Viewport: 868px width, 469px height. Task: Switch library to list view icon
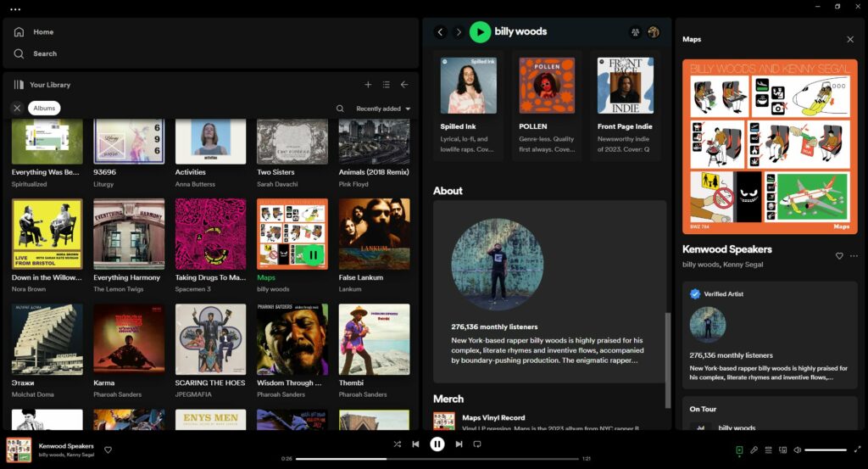click(x=387, y=85)
